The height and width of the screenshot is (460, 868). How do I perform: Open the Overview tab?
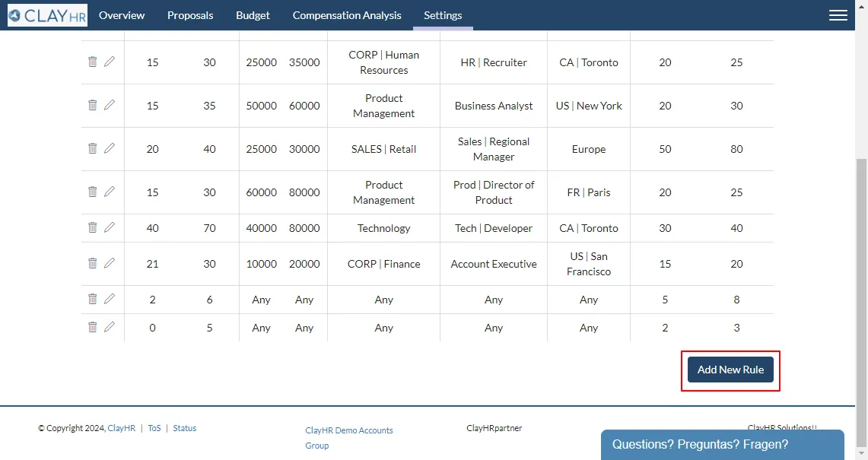[122, 15]
